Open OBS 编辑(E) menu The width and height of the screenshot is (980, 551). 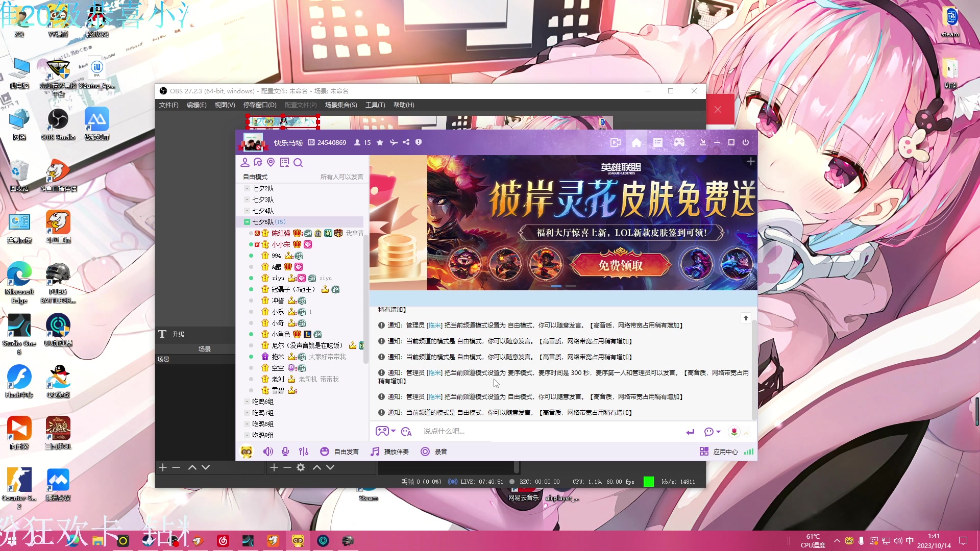click(x=197, y=105)
